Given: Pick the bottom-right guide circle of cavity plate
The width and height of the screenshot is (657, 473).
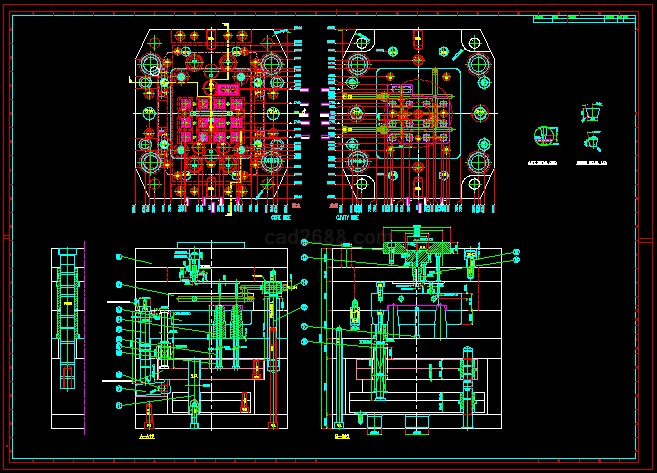Looking at the screenshot, I should (x=481, y=164).
